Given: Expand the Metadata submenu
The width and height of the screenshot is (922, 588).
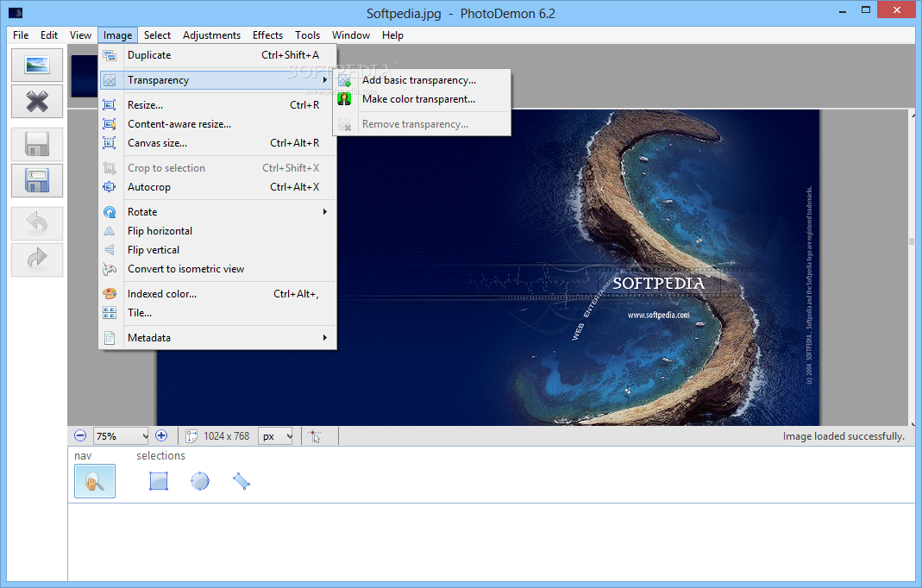Looking at the screenshot, I should tap(217, 337).
